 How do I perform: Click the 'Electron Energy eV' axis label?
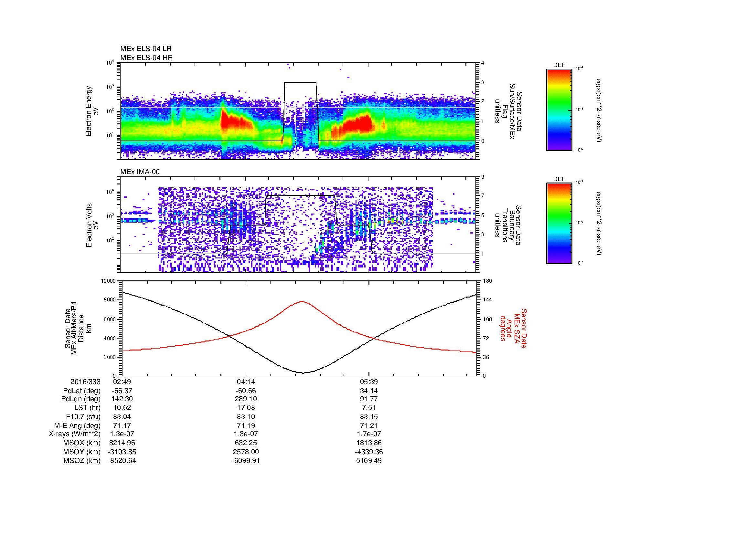point(92,111)
